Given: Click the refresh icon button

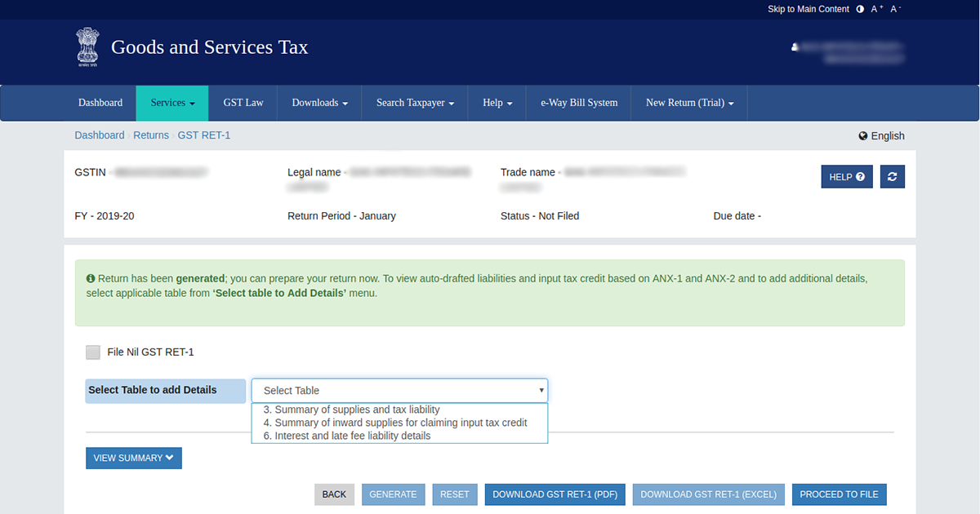Looking at the screenshot, I should 892,177.
